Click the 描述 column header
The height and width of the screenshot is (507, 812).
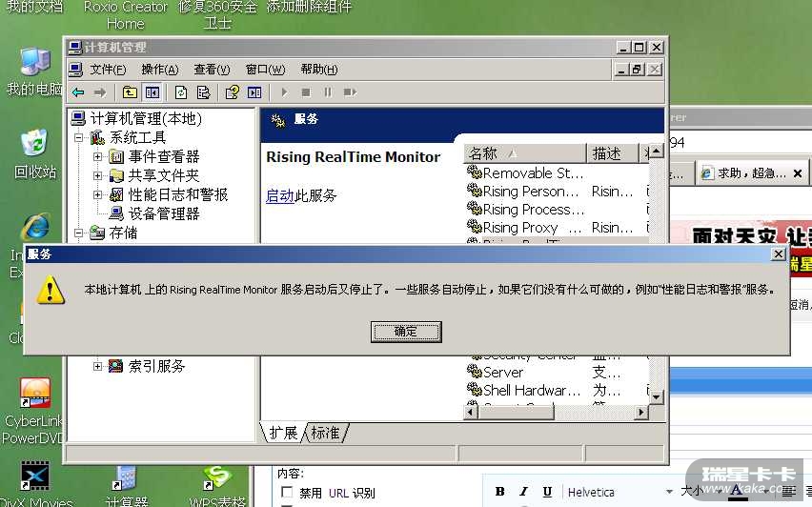pos(612,153)
